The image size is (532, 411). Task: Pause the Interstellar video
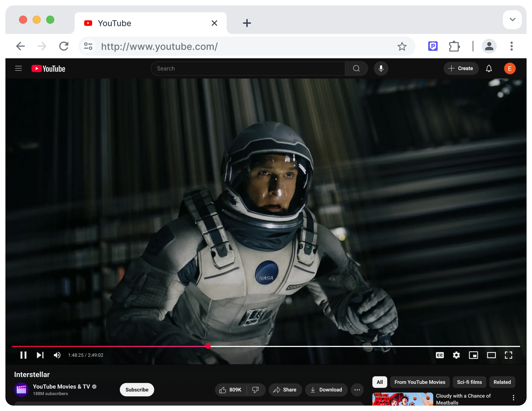click(23, 355)
